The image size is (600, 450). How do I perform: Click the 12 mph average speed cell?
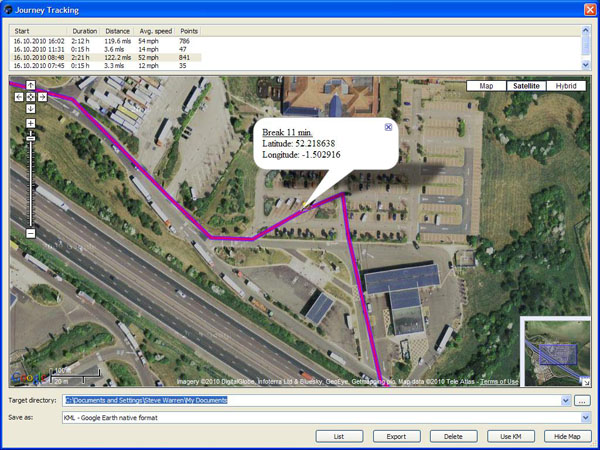[x=148, y=66]
